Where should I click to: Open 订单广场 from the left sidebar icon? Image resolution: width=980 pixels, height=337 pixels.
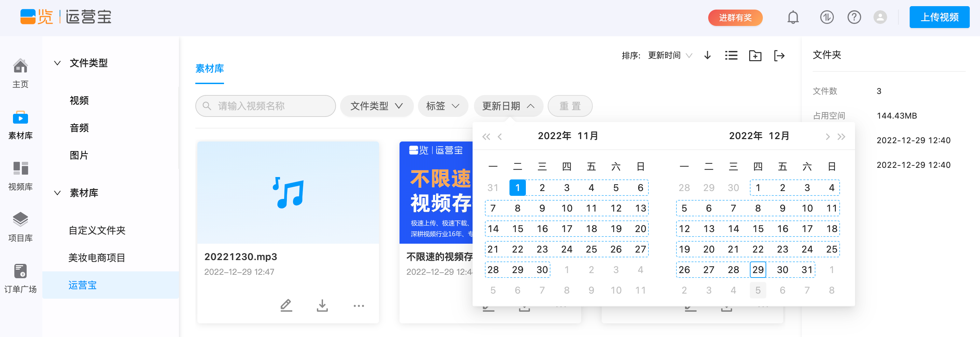coord(20,278)
